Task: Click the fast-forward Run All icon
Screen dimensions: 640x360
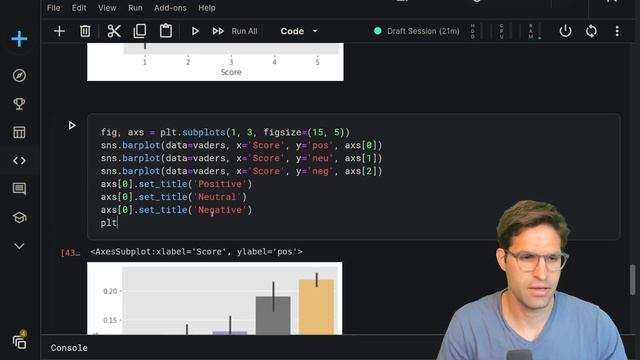Action: point(218,31)
